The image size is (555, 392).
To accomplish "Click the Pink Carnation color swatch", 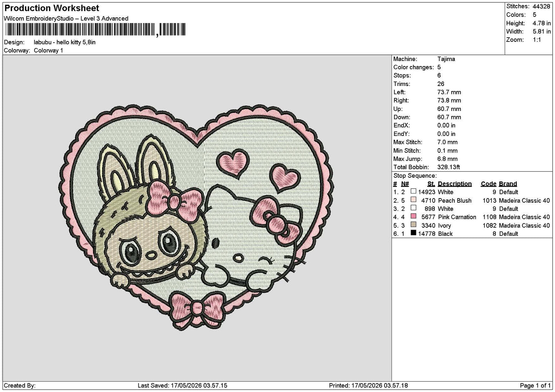I will click(413, 216).
